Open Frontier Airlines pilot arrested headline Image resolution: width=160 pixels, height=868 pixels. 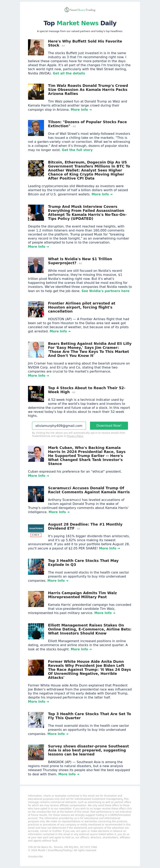coord(82,307)
